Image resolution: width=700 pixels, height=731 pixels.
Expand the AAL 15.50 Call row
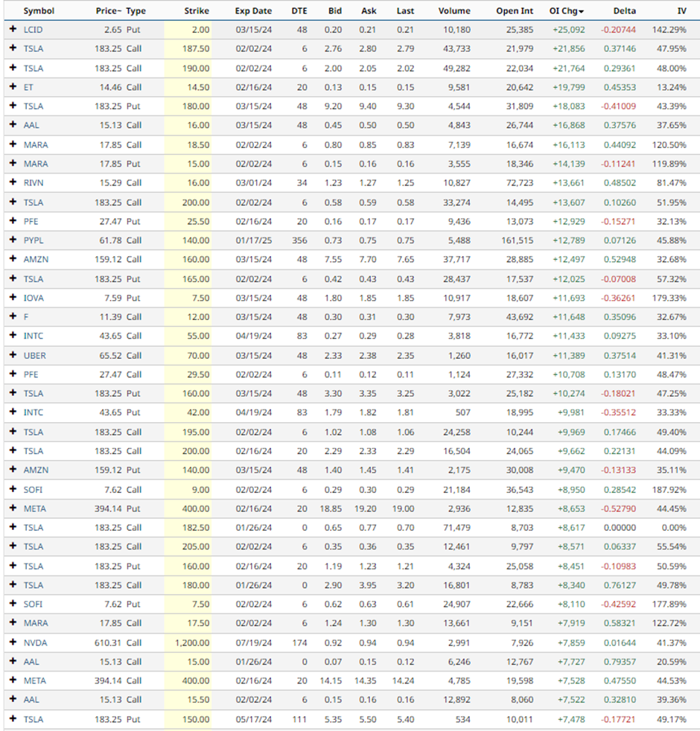coord(13,699)
